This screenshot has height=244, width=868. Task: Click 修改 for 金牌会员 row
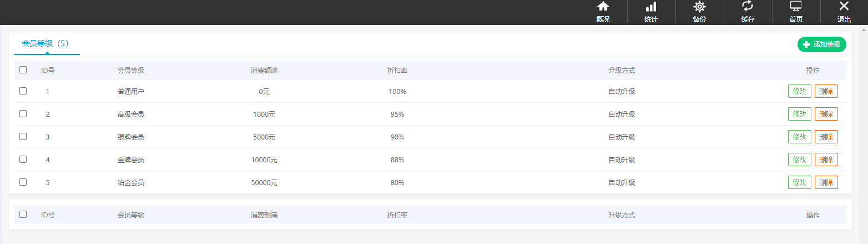[x=799, y=160]
